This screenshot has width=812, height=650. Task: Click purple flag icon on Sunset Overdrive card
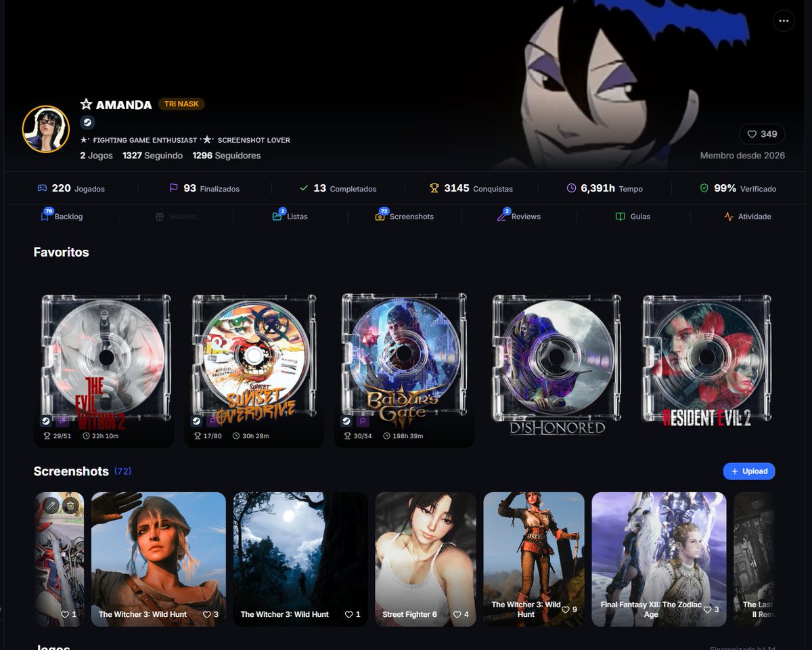point(212,421)
